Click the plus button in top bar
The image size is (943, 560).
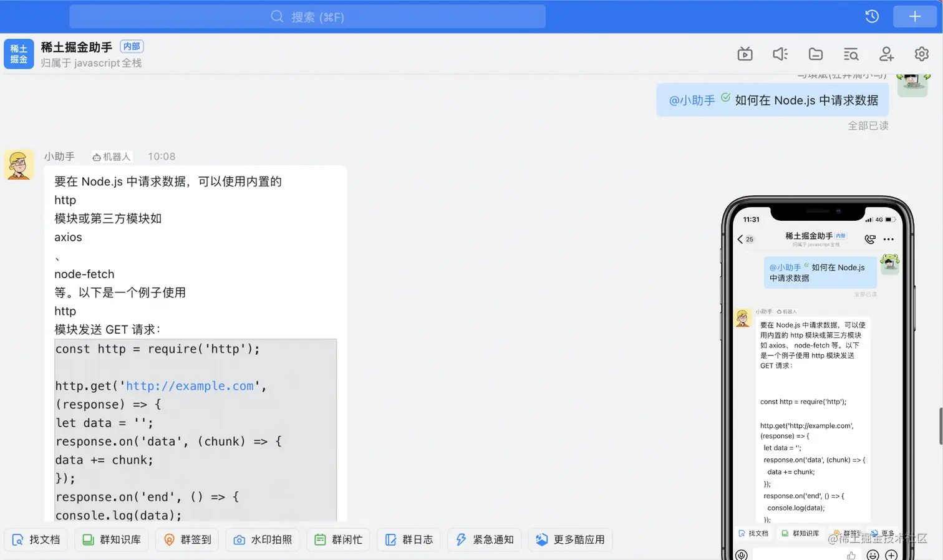[x=915, y=17]
